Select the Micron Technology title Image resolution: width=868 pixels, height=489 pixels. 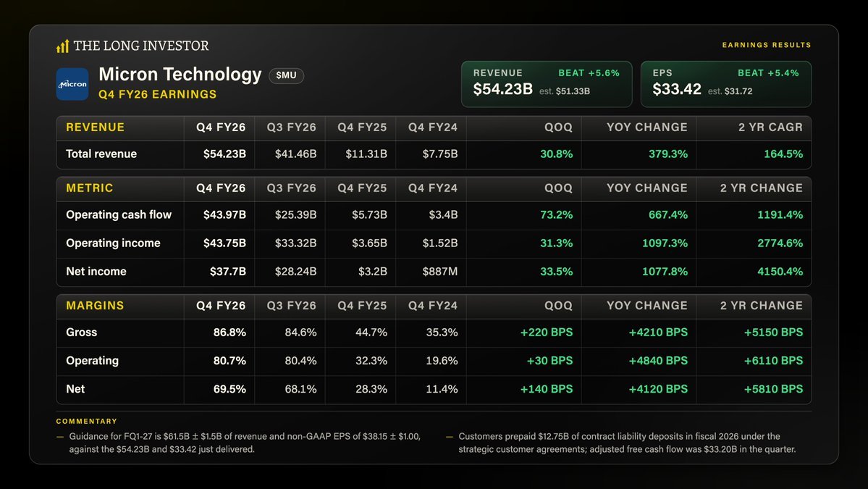pyautogui.click(x=180, y=74)
